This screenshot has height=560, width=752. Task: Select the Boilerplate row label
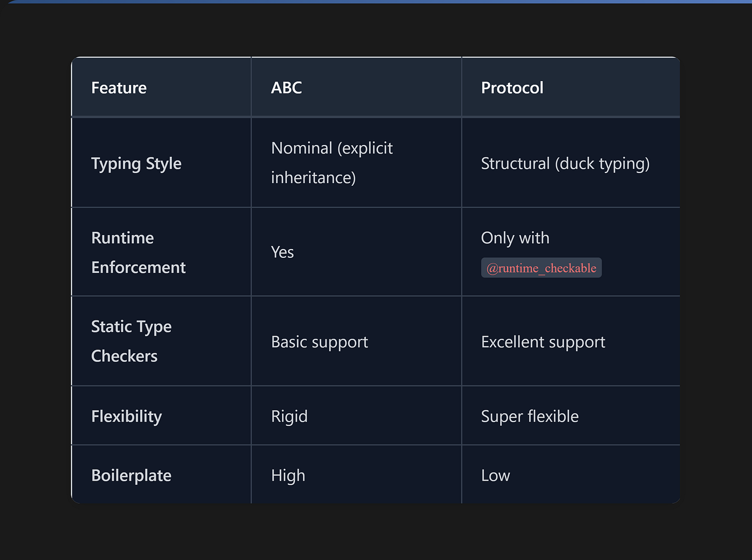132,475
